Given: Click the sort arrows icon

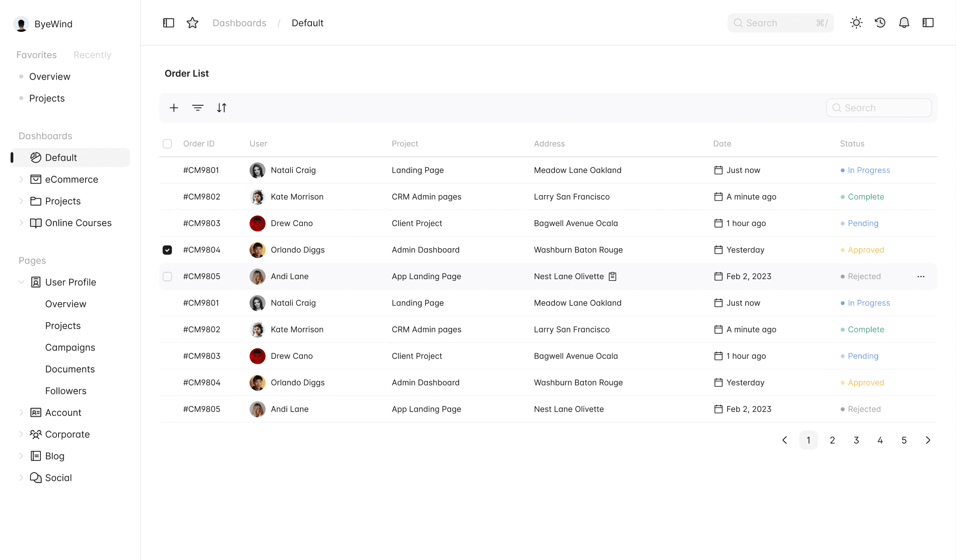Looking at the screenshot, I should pyautogui.click(x=222, y=108).
